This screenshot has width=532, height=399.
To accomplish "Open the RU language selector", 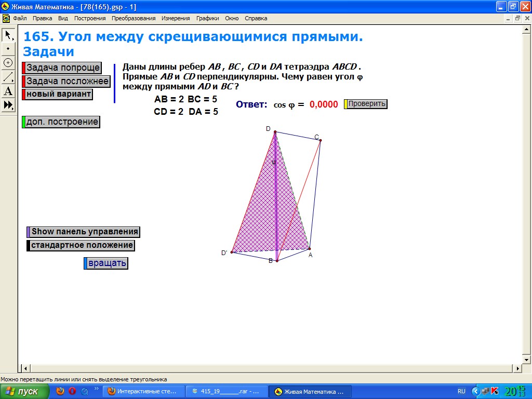I will [x=461, y=391].
